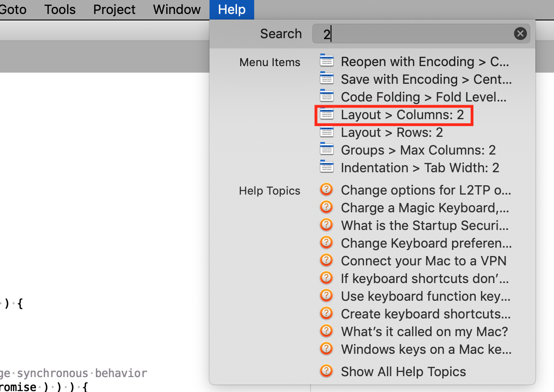Click menu icon beside Layout > Columns: 2
554x392 pixels.
[326, 114]
